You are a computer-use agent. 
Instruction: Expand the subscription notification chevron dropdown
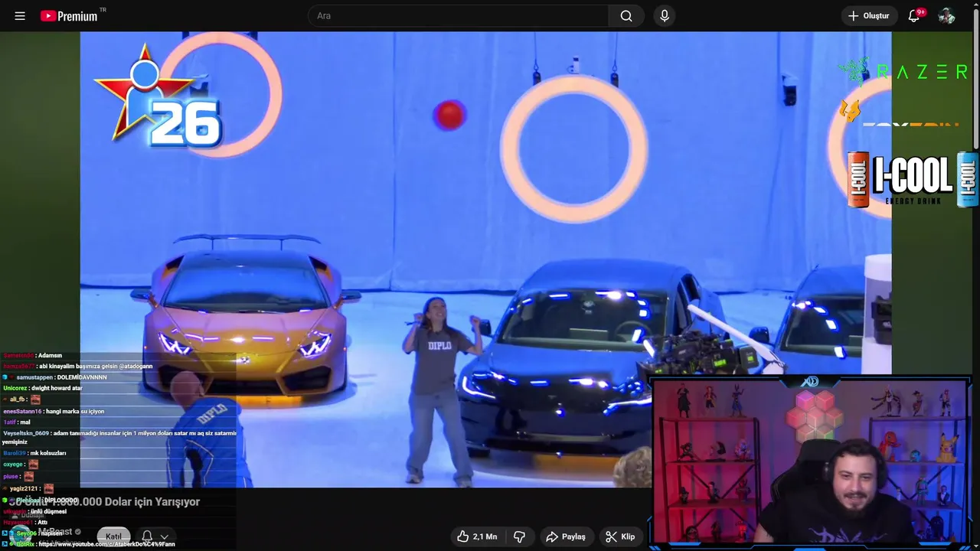point(164,537)
